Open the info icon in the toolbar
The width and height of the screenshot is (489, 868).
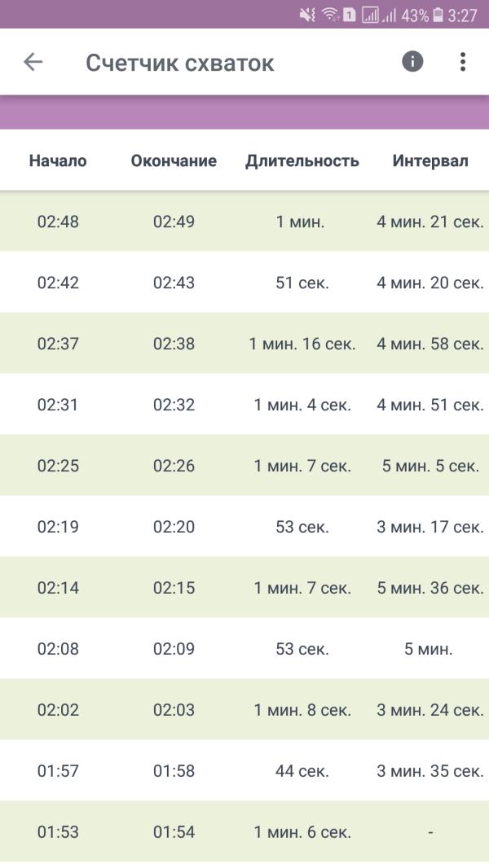[412, 62]
